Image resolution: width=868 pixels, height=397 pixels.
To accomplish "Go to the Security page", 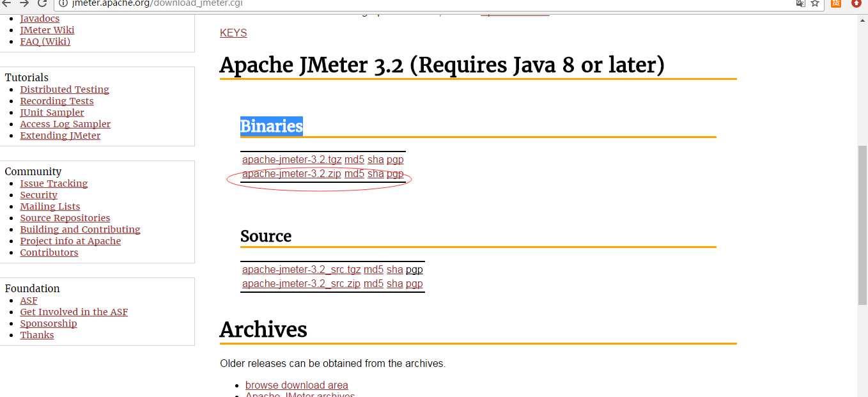I will 38,195.
